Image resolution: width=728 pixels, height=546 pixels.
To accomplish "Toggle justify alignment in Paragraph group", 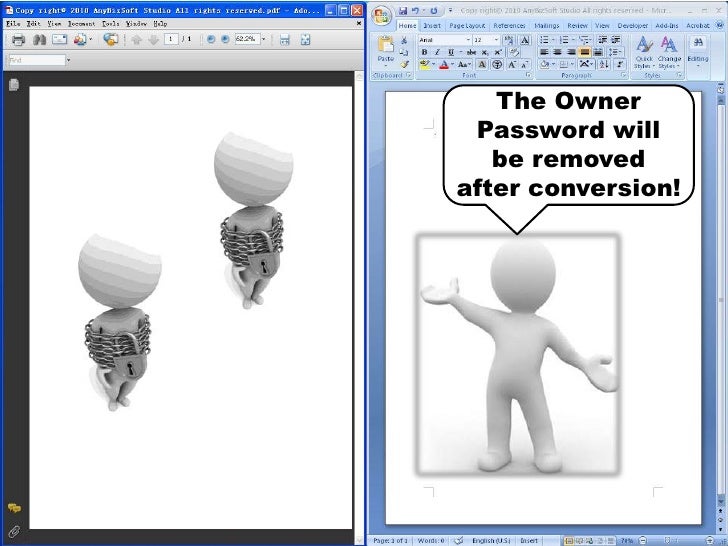I will tap(585, 52).
